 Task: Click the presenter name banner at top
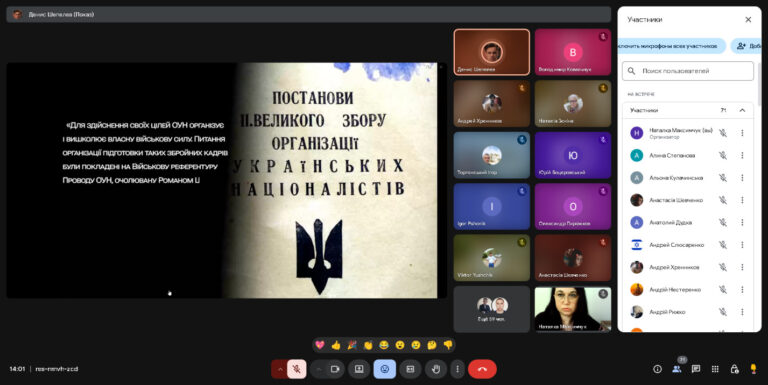(309, 14)
